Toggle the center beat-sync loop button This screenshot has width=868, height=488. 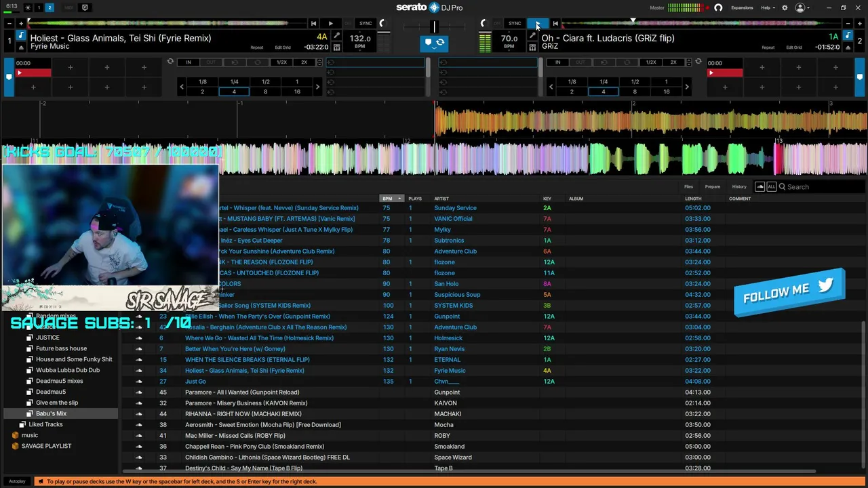[434, 43]
